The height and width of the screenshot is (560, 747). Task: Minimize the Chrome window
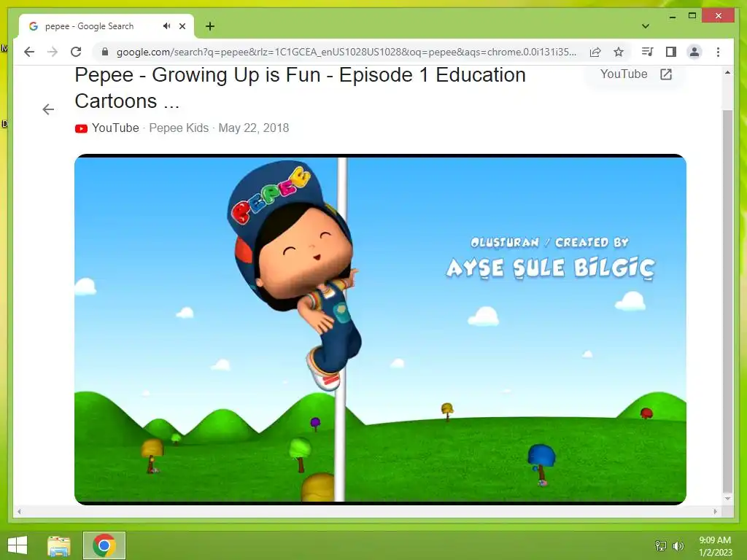(672, 16)
